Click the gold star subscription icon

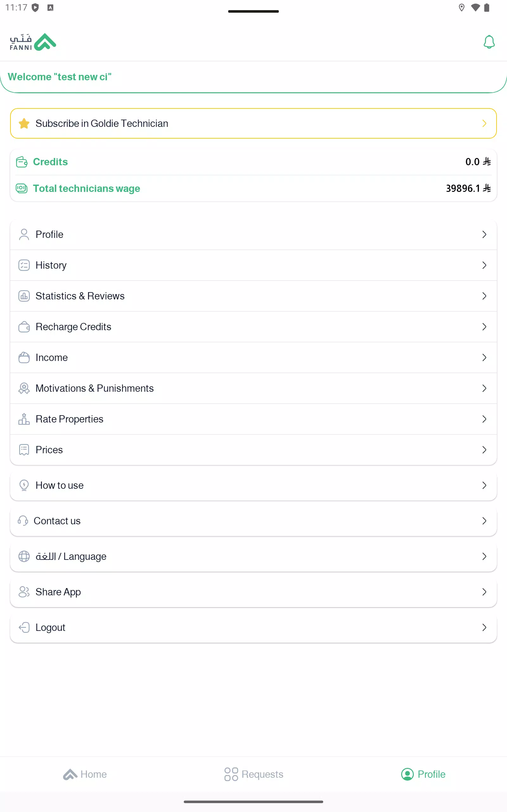pyautogui.click(x=24, y=123)
